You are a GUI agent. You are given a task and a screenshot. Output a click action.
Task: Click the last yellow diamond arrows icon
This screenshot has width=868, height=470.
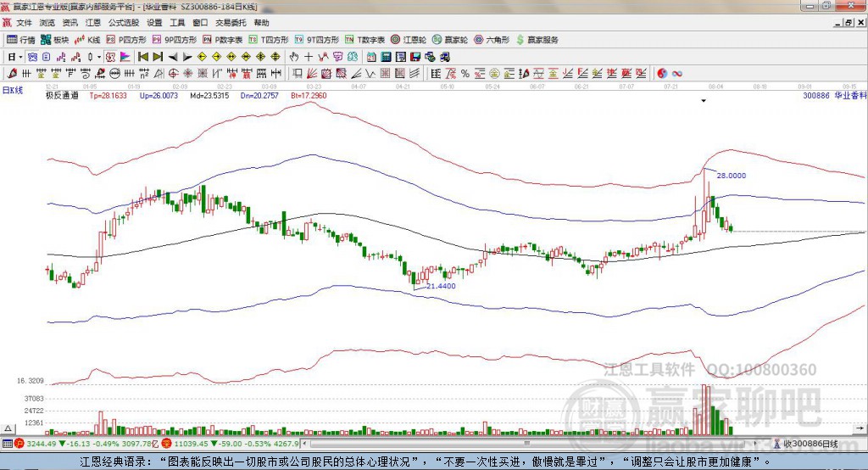[275, 57]
